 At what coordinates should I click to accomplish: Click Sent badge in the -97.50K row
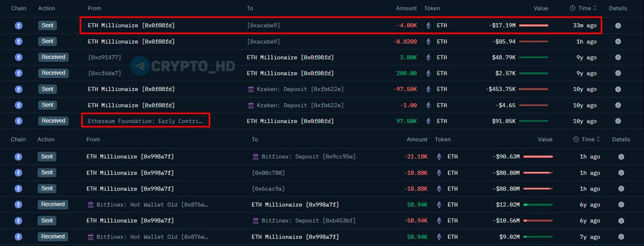pyautogui.click(x=47, y=89)
